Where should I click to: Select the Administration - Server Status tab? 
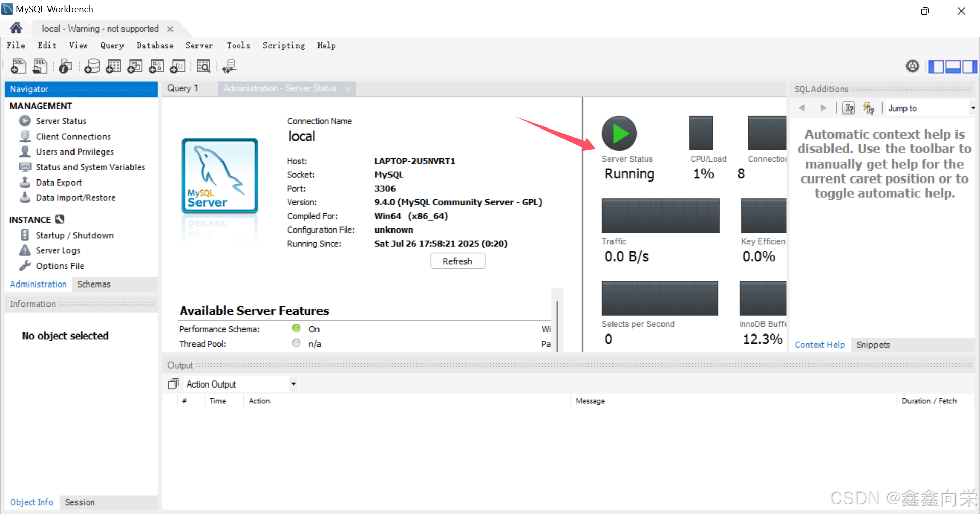[x=280, y=88]
